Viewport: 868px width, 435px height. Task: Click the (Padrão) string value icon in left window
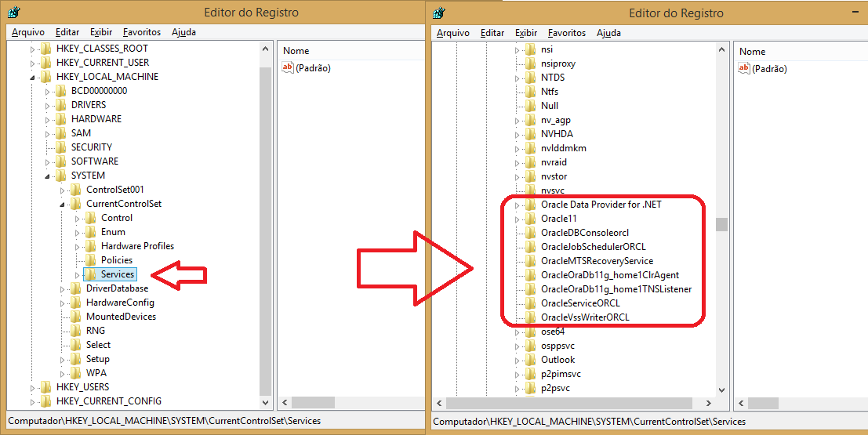(287, 67)
